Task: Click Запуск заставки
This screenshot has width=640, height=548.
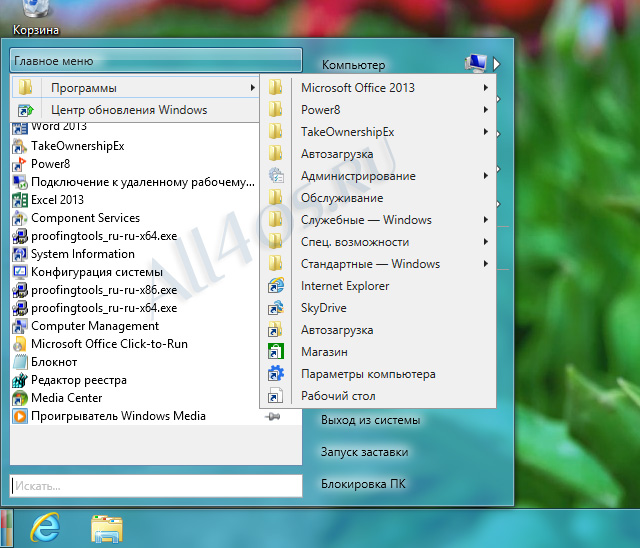Action: 364,452
